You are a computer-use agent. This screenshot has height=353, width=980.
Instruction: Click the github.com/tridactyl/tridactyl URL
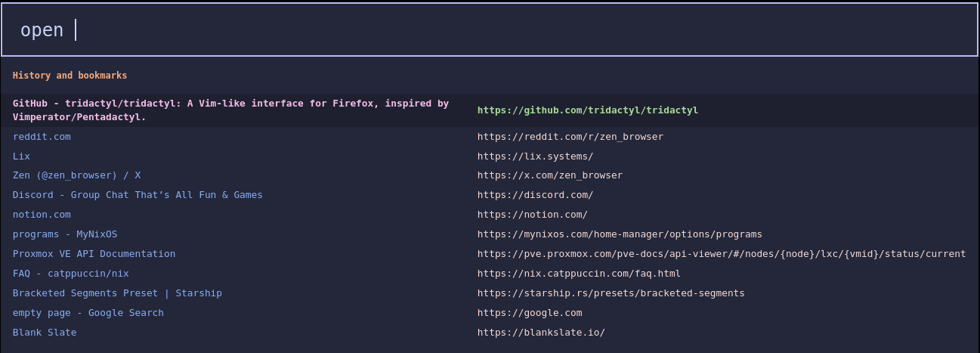[587, 110]
